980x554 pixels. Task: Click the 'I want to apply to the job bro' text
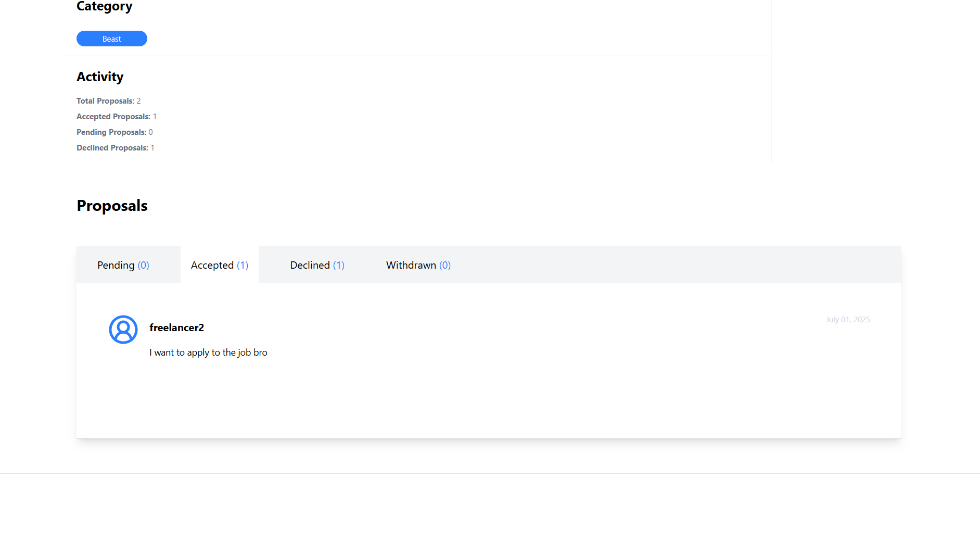[x=208, y=352]
